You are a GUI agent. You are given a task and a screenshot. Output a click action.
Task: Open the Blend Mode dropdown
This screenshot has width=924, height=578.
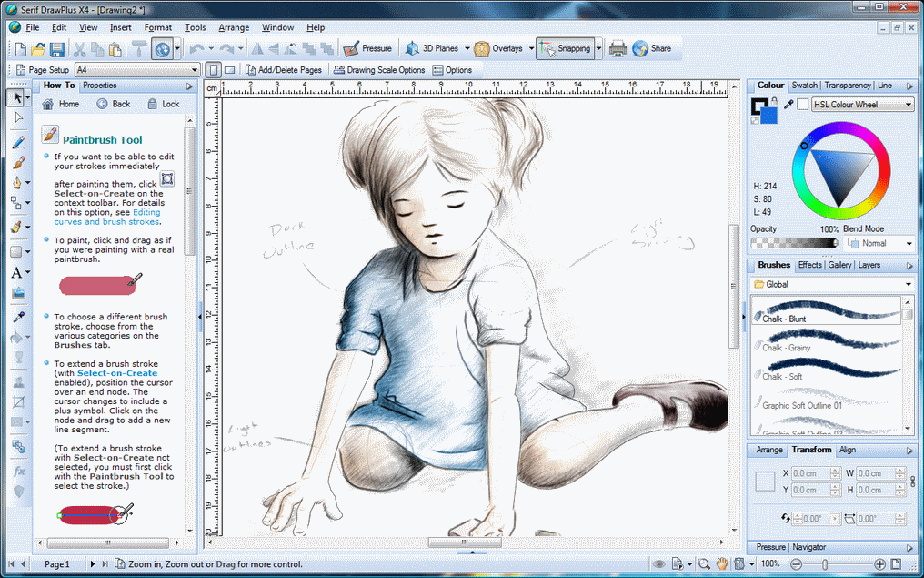pyautogui.click(x=879, y=243)
